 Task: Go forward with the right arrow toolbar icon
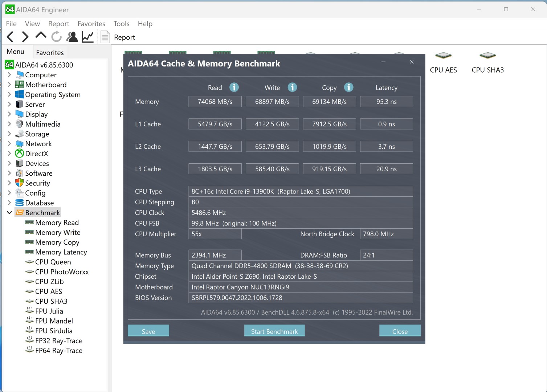pos(25,37)
